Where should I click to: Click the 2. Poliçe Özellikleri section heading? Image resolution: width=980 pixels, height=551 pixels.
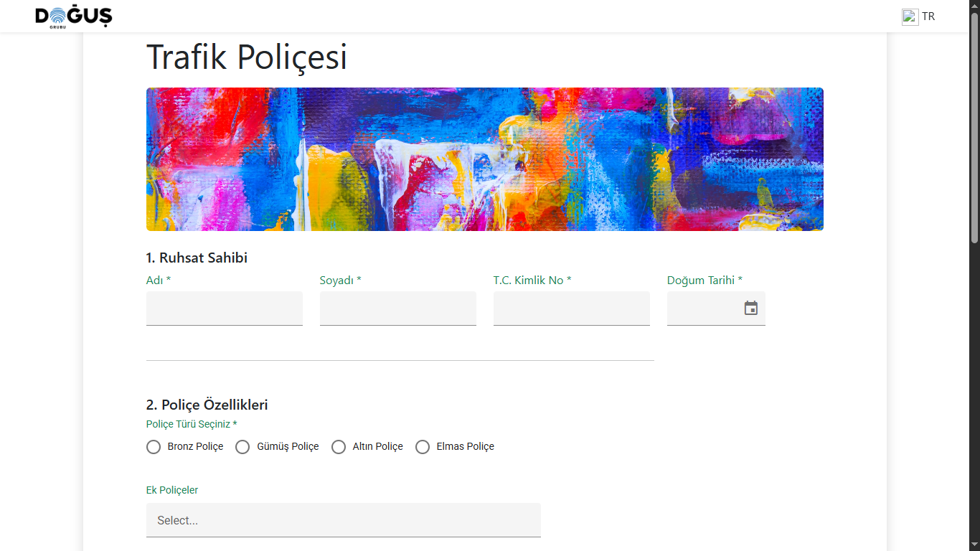(207, 405)
